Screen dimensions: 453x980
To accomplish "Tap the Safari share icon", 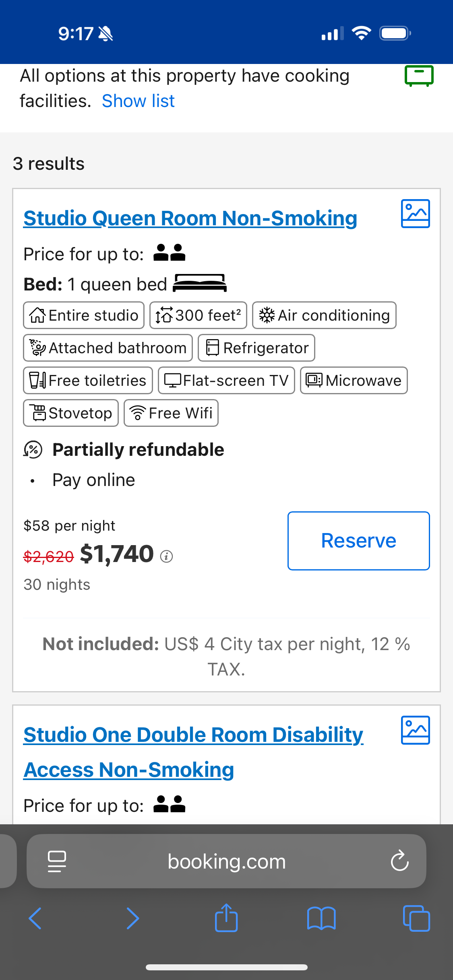I will [x=226, y=918].
